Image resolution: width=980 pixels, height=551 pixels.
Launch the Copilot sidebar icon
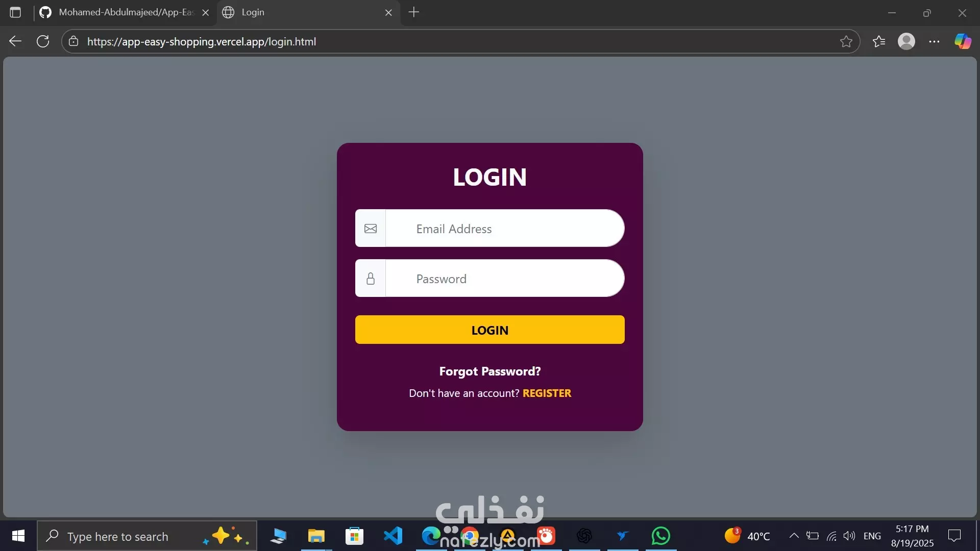pos(963,41)
